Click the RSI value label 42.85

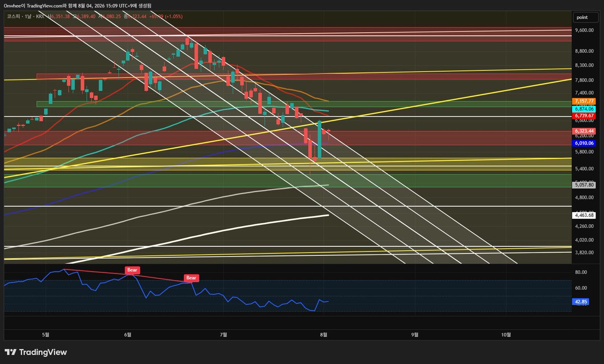click(581, 302)
